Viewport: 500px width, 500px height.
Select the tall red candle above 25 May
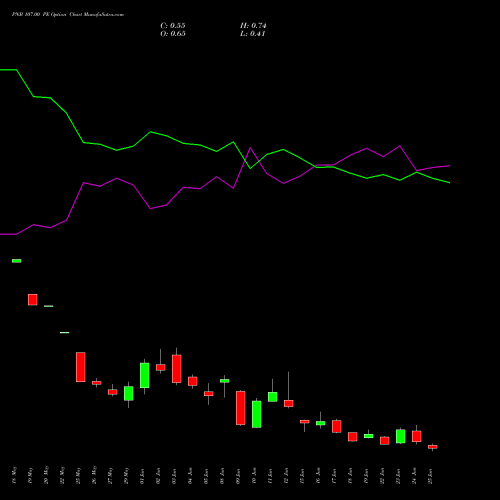(x=81, y=367)
